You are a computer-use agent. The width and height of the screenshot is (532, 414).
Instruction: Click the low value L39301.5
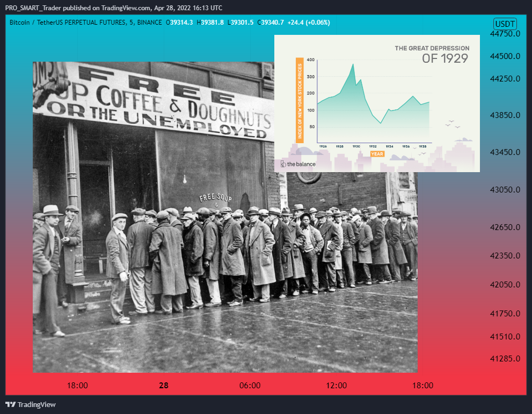[x=241, y=23]
